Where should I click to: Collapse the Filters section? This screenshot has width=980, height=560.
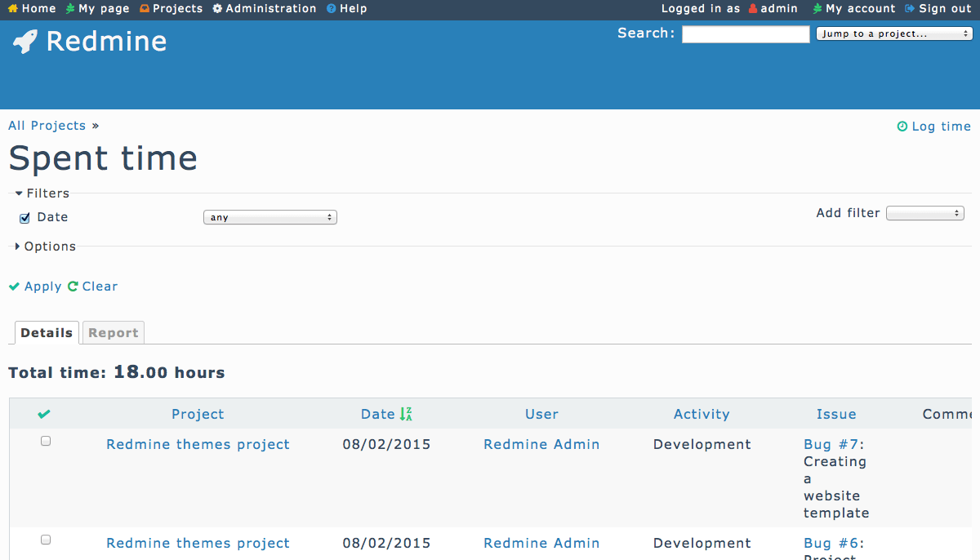click(x=42, y=193)
